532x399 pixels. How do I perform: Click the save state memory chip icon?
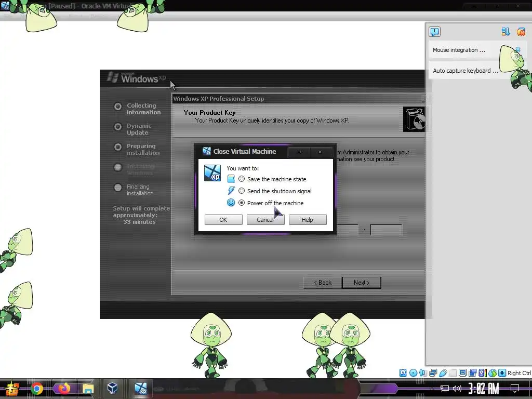pos(231,179)
